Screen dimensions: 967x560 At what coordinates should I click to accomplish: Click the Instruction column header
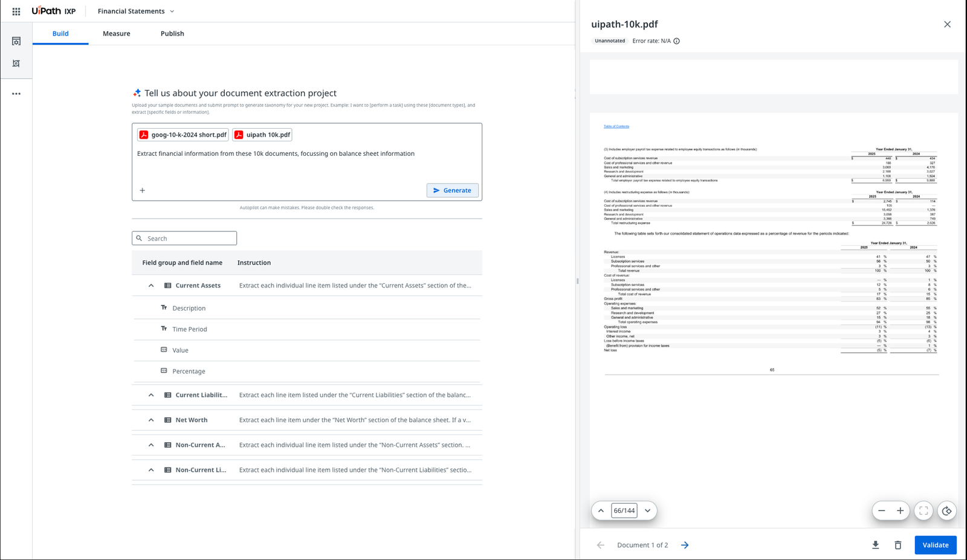pyautogui.click(x=254, y=263)
